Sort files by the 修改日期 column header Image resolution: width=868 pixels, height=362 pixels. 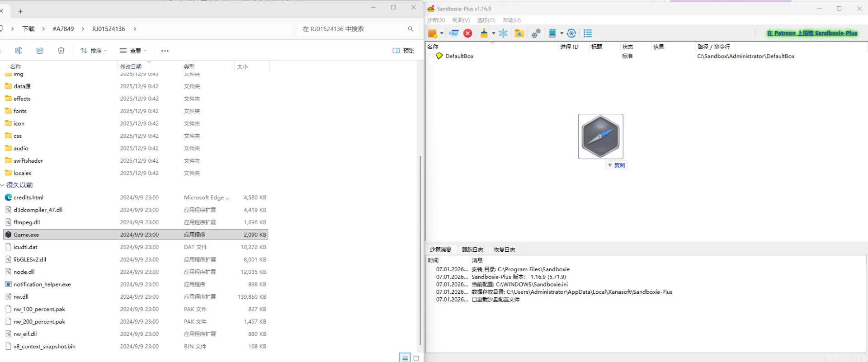(x=149, y=66)
